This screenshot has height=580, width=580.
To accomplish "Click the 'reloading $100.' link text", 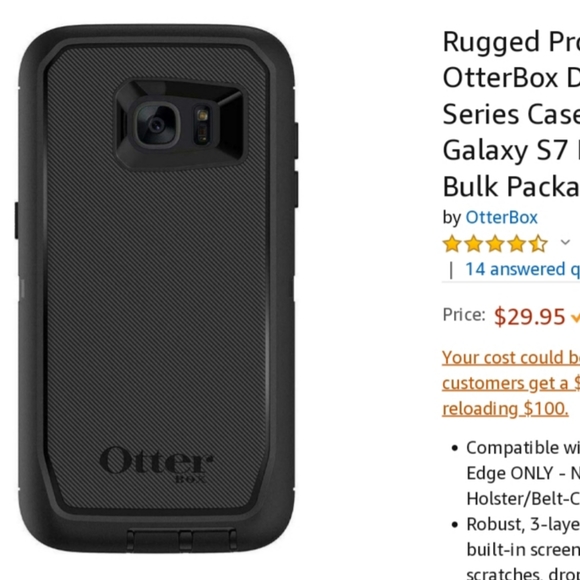I will click(x=505, y=409).
